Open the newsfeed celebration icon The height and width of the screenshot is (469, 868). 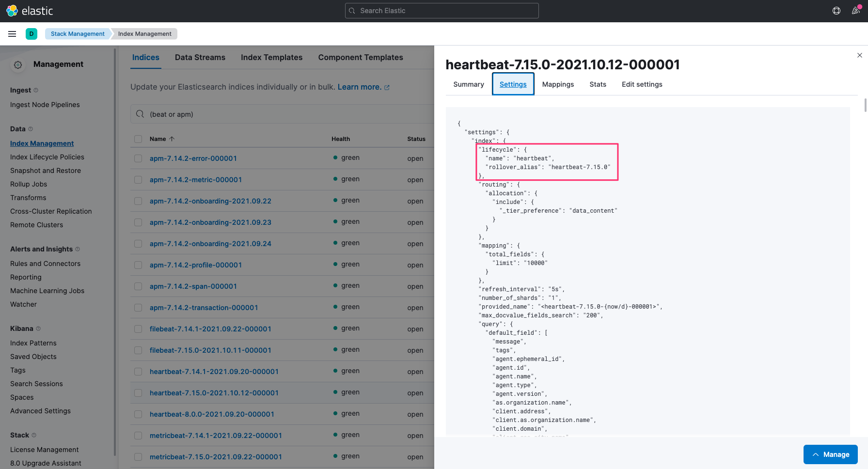coord(856,11)
